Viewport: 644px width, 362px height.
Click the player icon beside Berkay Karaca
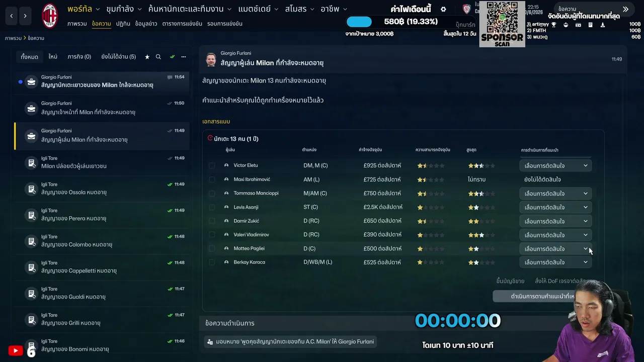pos(226,262)
